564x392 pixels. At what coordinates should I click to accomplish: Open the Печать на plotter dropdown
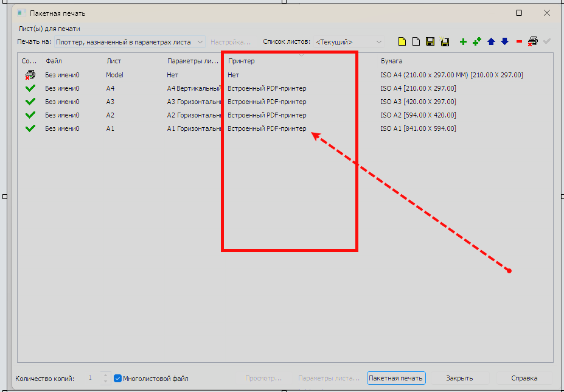pos(130,42)
